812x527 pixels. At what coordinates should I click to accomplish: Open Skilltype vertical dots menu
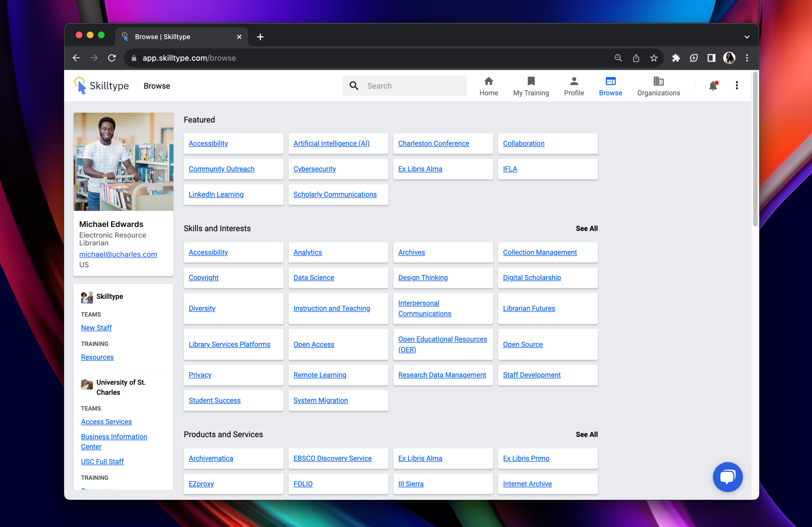pos(737,86)
